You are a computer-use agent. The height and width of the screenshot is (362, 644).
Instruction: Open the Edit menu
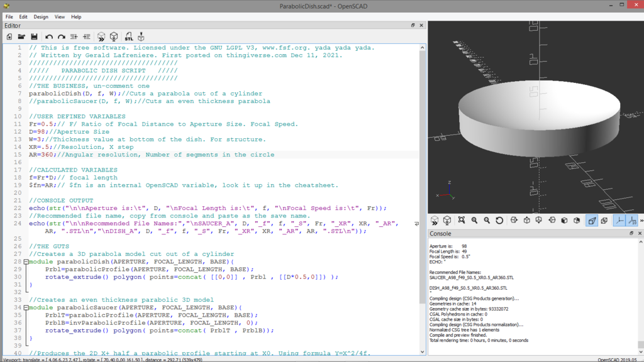(x=23, y=17)
